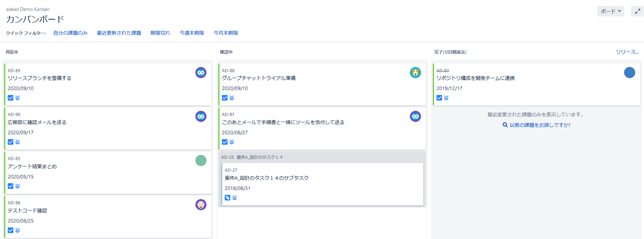Image resolution: width=644 pixels, height=239 pixels.
Task: Open the AD-90 issue key link
Action: click(x=14, y=115)
